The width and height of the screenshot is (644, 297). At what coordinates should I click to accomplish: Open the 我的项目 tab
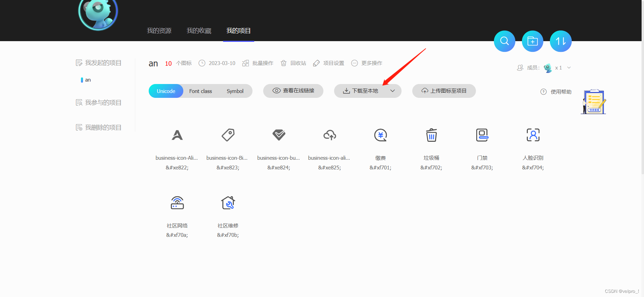coord(239,31)
